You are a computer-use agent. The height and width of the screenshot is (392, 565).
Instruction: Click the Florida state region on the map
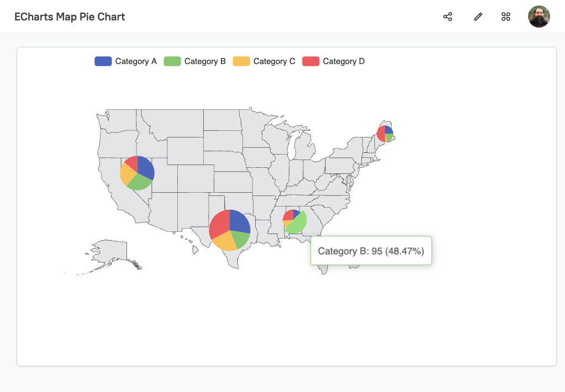click(x=325, y=268)
